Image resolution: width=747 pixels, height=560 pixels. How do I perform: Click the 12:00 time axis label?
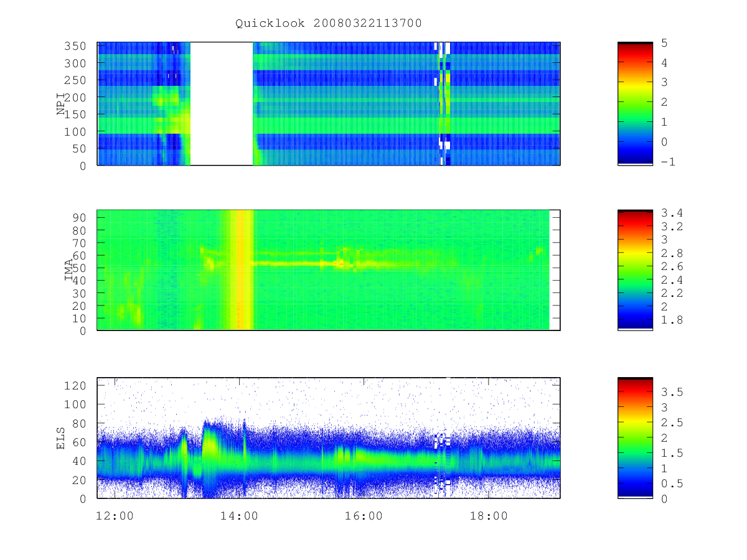tap(115, 516)
